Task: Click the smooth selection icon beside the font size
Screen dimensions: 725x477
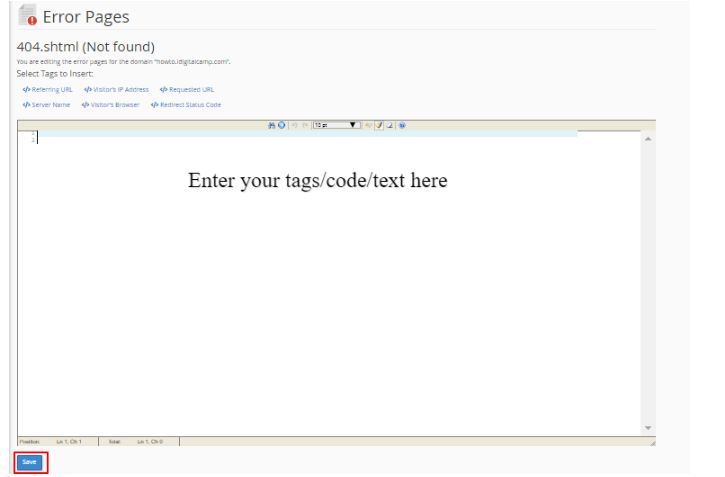Action: coord(368,125)
